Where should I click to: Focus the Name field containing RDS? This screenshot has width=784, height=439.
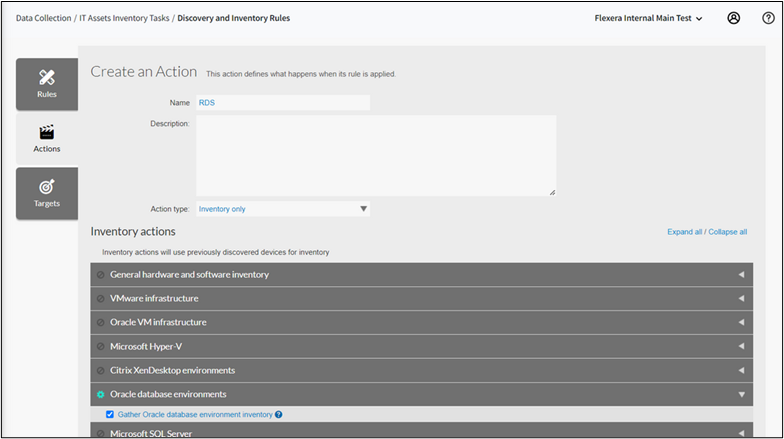click(283, 102)
